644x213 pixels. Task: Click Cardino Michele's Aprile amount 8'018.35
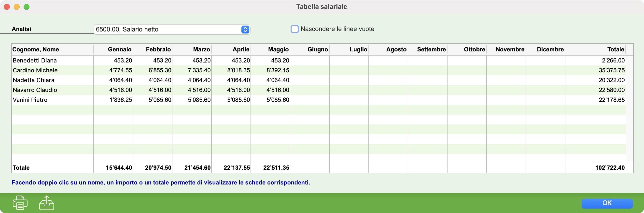[x=238, y=70]
